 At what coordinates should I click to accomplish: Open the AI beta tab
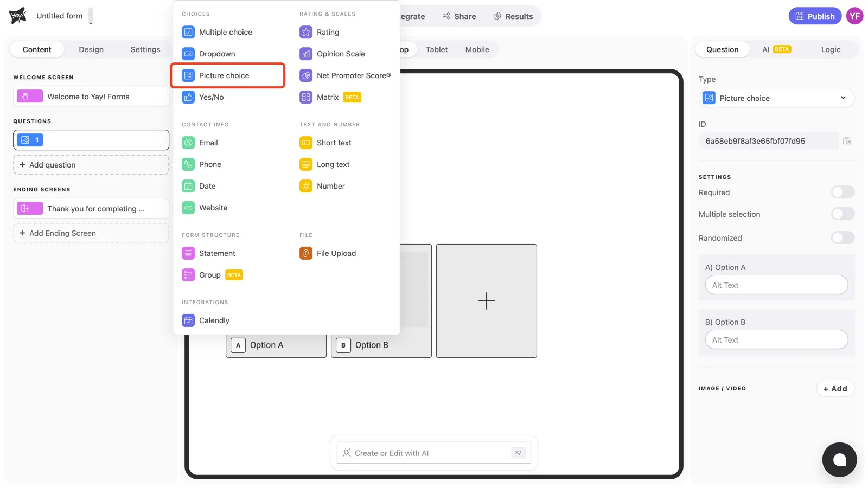tap(776, 49)
